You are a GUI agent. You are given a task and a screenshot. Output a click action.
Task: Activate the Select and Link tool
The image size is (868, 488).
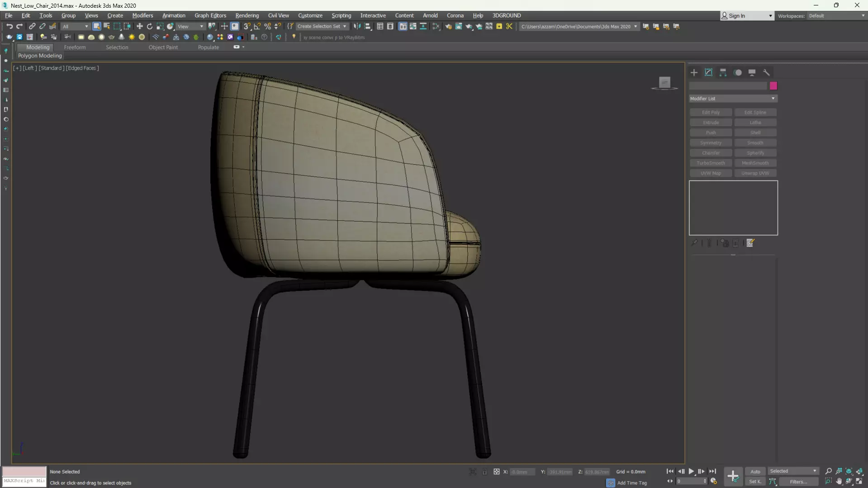[32, 26]
